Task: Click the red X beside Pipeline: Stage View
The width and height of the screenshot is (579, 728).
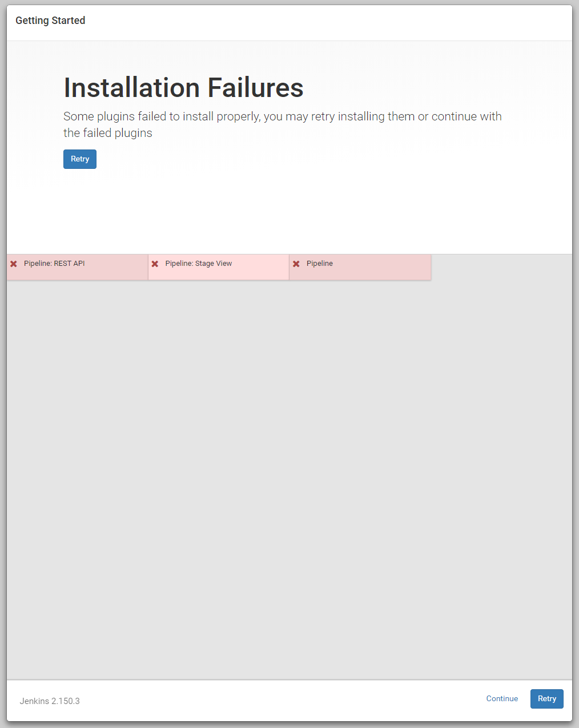Action: click(x=155, y=264)
